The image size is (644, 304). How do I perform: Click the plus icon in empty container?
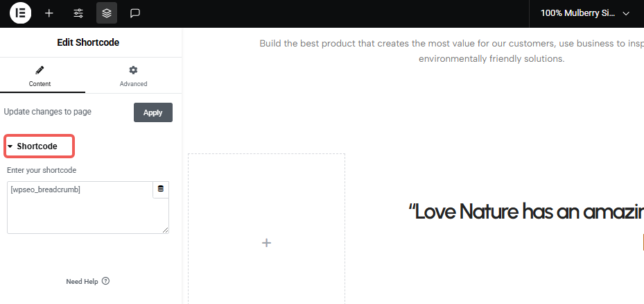point(266,243)
